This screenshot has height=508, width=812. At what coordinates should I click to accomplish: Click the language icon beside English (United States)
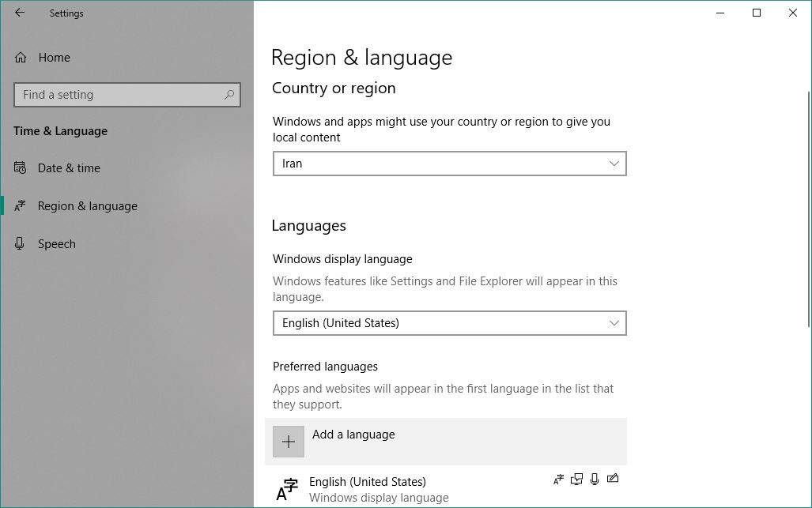(x=287, y=489)
